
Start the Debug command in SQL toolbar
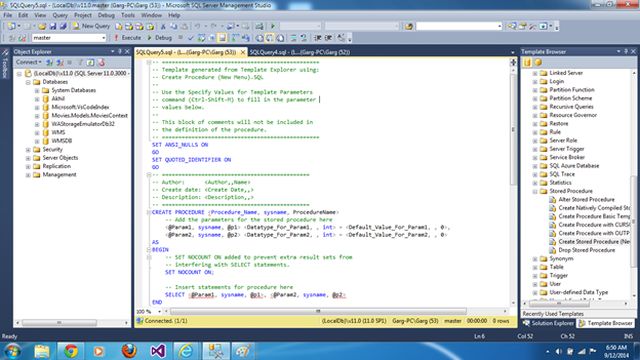[160, 38]
